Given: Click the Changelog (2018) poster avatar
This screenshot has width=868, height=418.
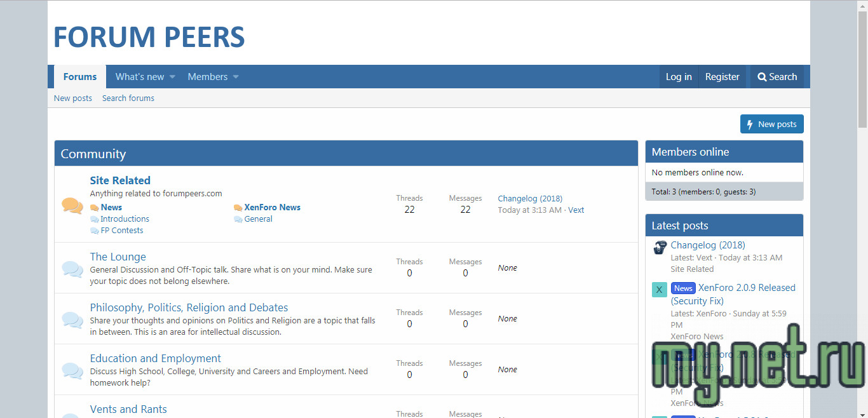Looking at the screenshot, I should [x=660, y=248].
